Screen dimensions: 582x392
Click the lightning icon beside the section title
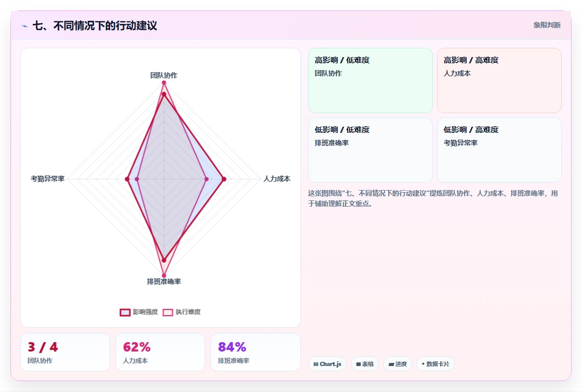click(25, 26)
